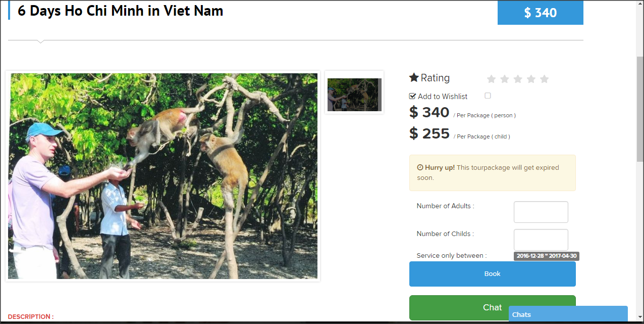Click the check icon beside Add to Wishlist

412,96
